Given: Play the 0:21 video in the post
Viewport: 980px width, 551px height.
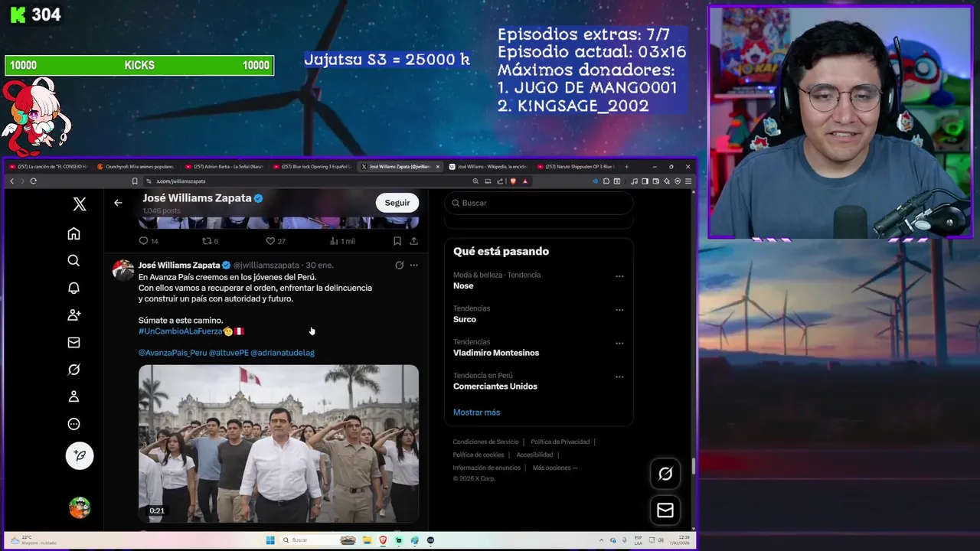Looking at the screenshot, I should point(279,444).
